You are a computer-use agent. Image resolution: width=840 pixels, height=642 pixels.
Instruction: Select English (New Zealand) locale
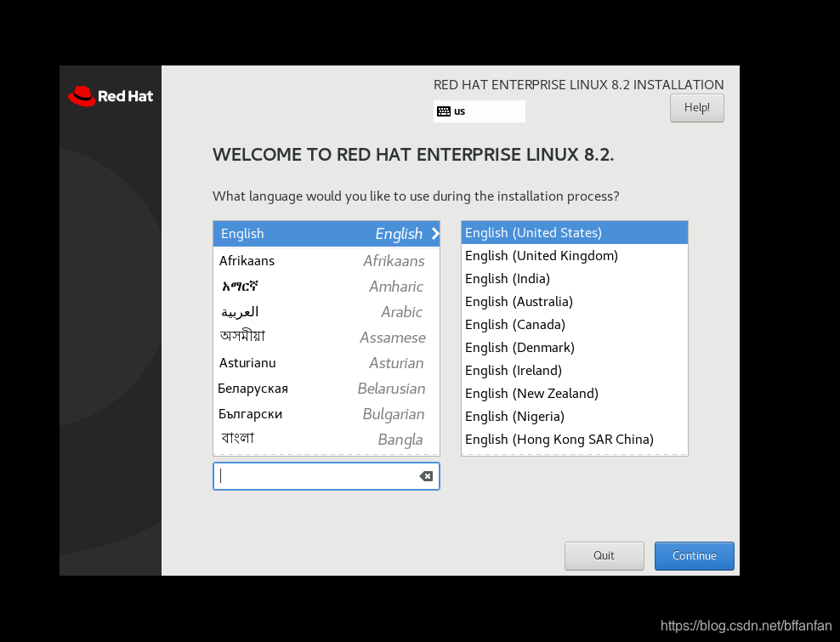574,394
